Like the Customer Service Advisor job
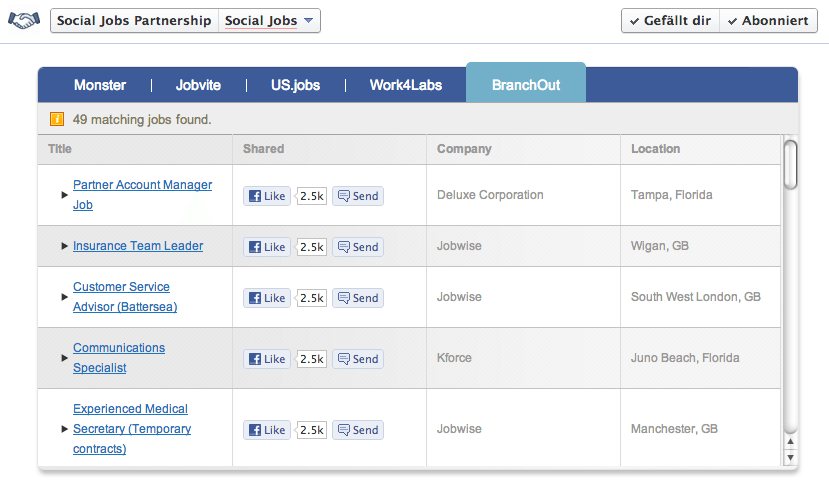829x491 pixels. (x=267, y=298)
